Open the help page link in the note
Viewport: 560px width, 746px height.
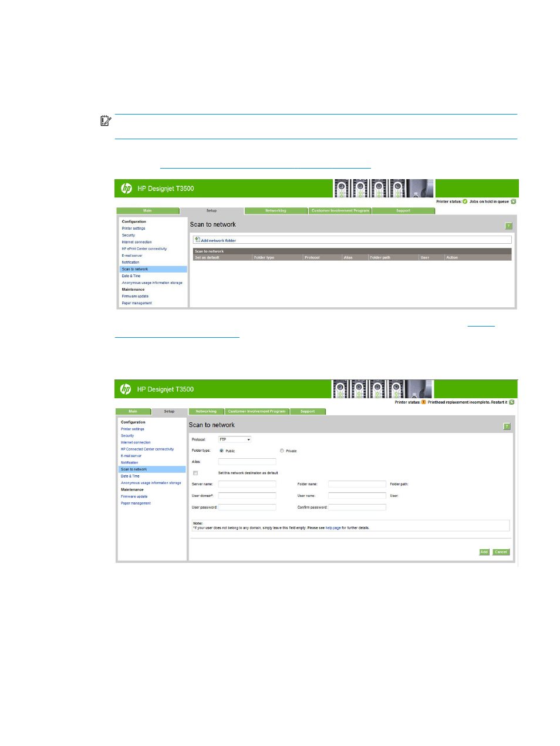333,528
